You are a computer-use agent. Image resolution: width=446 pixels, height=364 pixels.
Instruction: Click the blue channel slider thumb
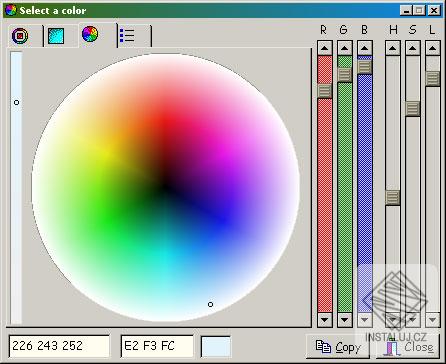[365, 67]
